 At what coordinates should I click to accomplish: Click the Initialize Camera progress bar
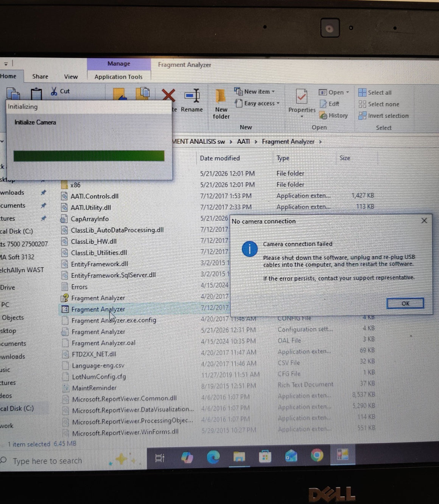[89, 156]
